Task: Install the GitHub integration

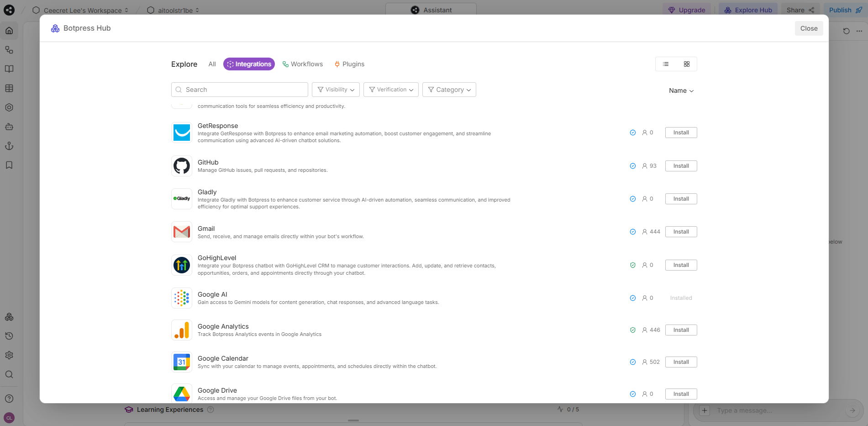Action: [681, 165]
